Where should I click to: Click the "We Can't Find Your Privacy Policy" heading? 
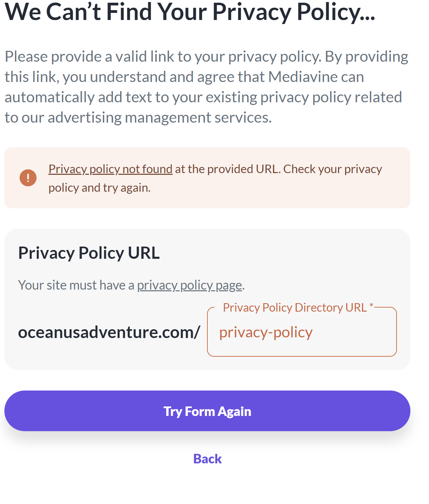coord(190,12)
